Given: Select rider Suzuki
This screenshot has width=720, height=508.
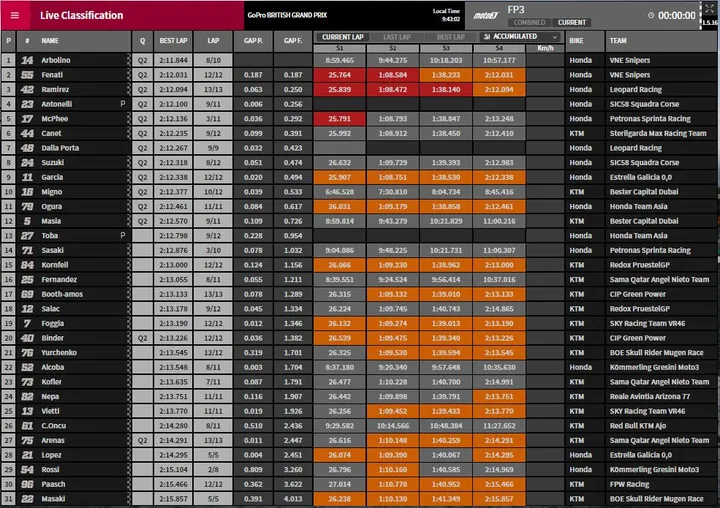Looking at the screenshot, I should (x=53, y=163).
